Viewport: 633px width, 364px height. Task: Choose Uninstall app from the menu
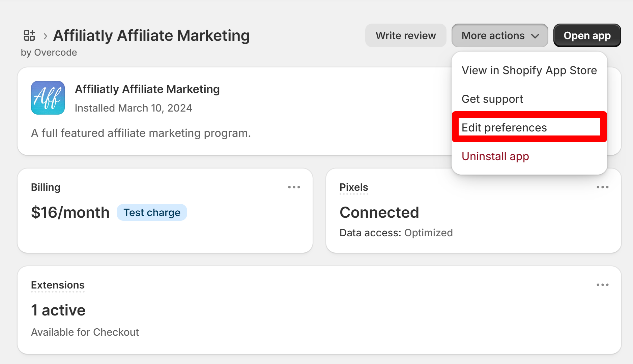pos(495,156)
